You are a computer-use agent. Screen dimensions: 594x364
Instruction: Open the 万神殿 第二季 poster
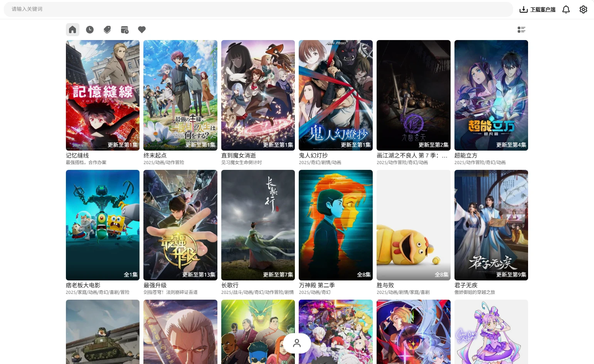(x=335, y=225)
